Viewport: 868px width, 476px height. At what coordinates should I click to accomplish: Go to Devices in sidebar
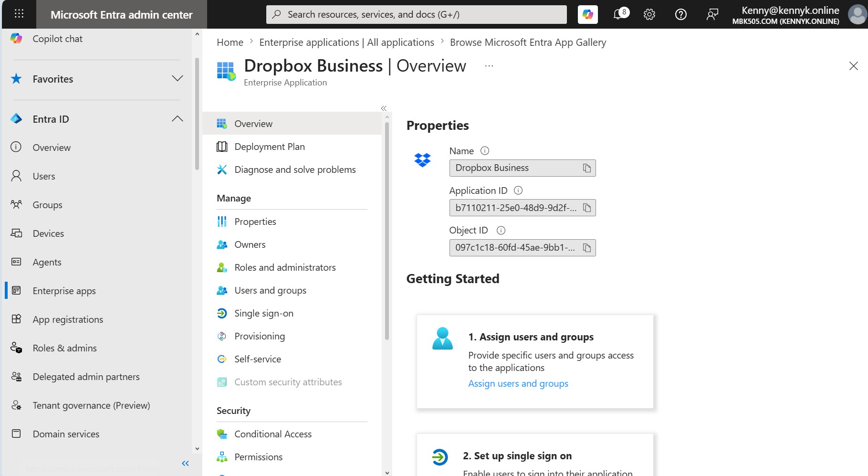pos(48,233)
